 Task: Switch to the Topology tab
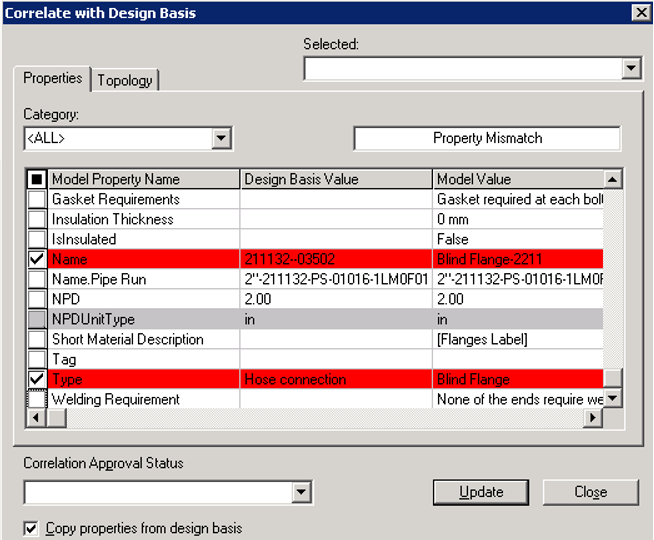[x=125, y=80]
